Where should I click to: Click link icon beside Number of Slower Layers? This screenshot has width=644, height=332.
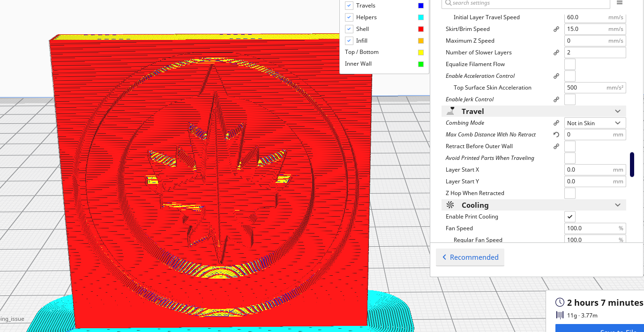(556, 53)
